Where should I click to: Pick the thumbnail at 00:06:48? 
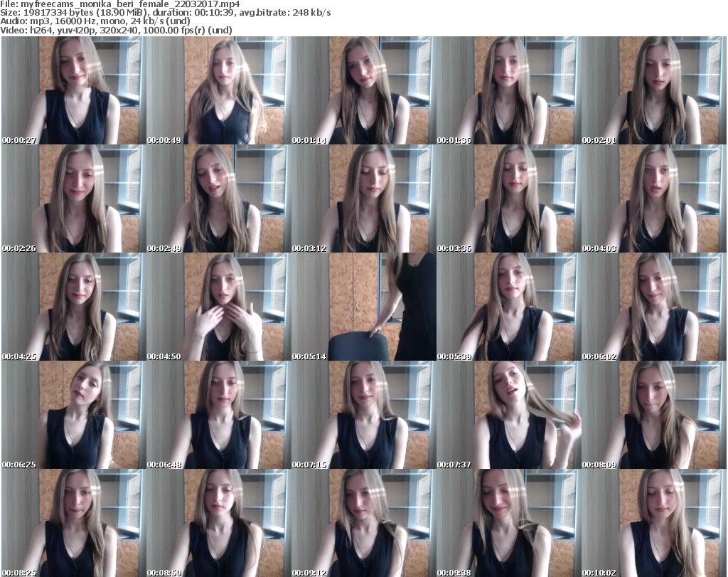click(x=218, y=415)
